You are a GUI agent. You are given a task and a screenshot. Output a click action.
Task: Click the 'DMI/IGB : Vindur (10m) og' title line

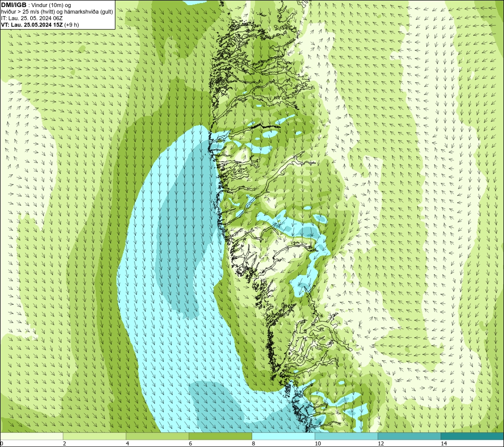[x=36, y=5]
